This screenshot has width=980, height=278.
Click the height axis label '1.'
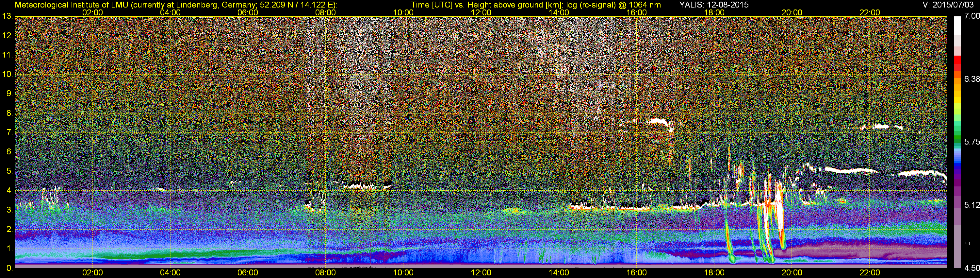[9, 249]
